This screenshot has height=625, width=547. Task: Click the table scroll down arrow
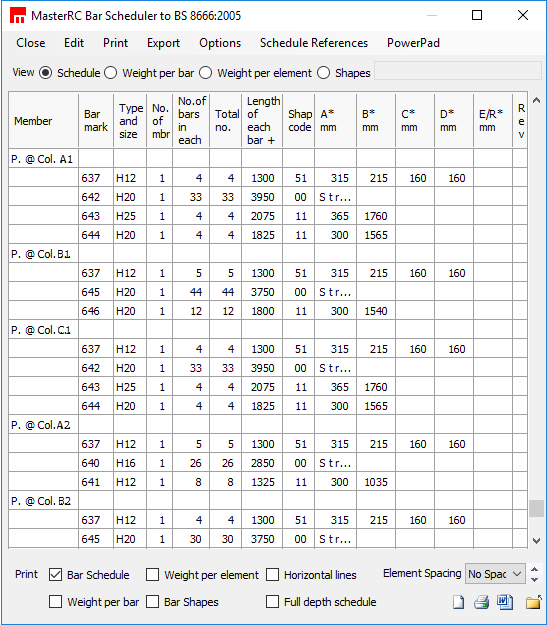point(536,541)
